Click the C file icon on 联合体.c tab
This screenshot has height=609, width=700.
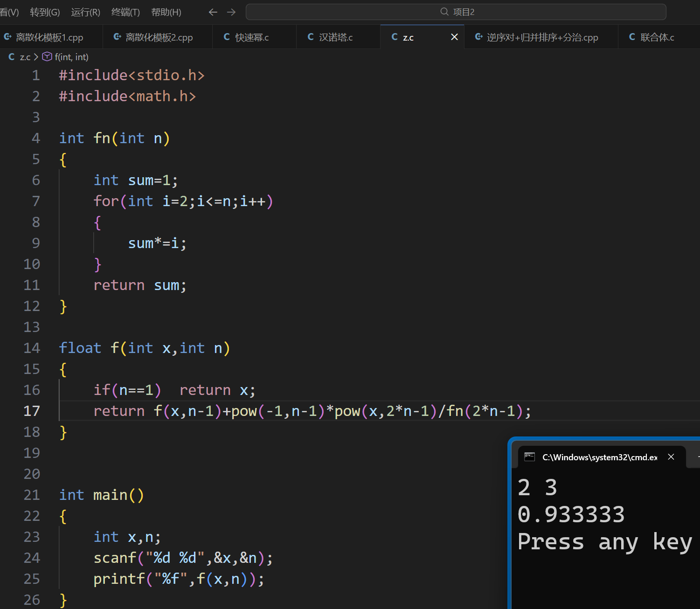click(632, 37)
